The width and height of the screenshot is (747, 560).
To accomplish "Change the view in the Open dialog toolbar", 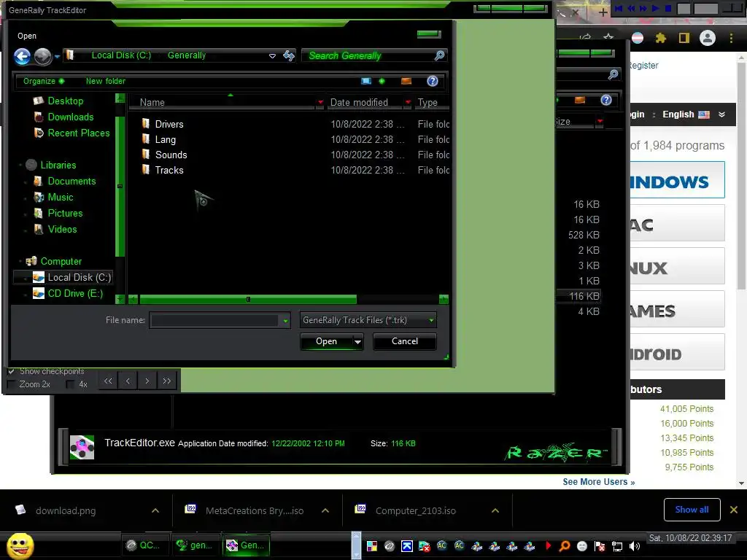I will (x=366, y=81).
